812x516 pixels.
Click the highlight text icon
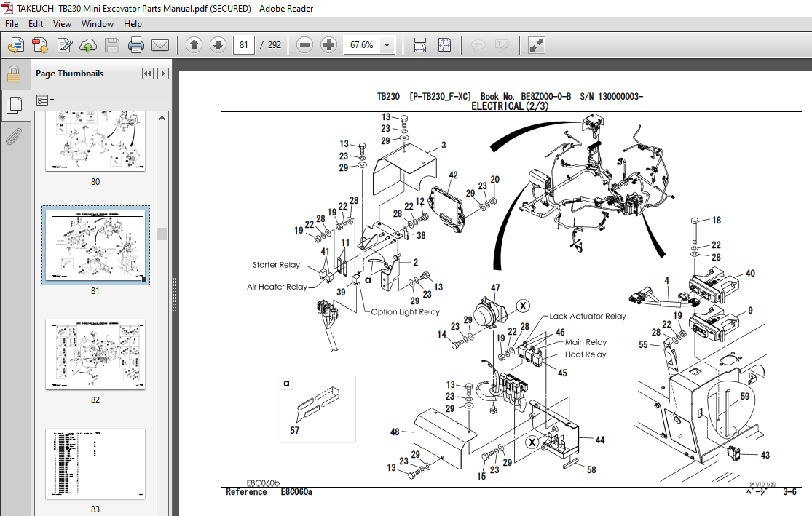(x=502, y=46)
